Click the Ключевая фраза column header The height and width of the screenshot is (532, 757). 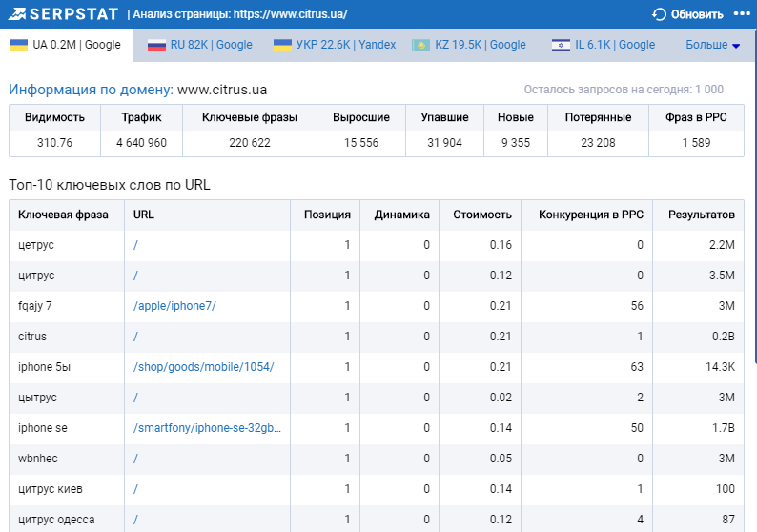(63, 215)
